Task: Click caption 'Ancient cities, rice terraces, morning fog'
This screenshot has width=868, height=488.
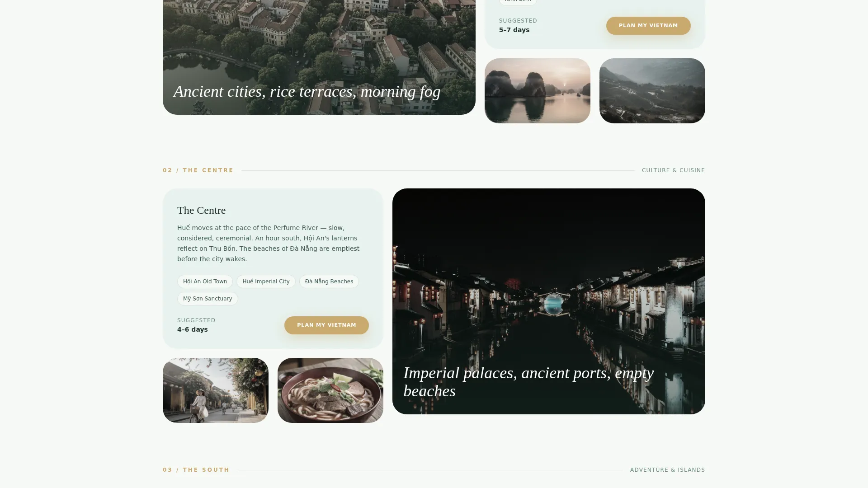Action: click(x=307, y=92)
